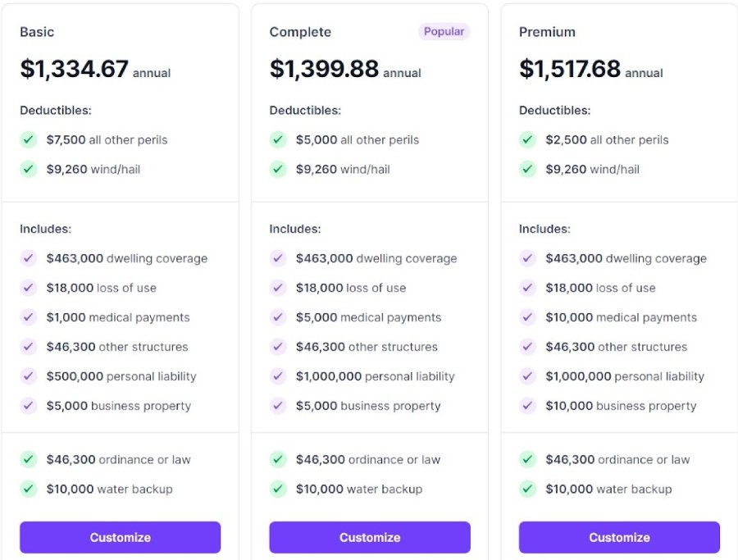The image size is (738, 560).
Task: Click the checkmark next to Premium's $46,300 other structures
Action: [527, 347]
